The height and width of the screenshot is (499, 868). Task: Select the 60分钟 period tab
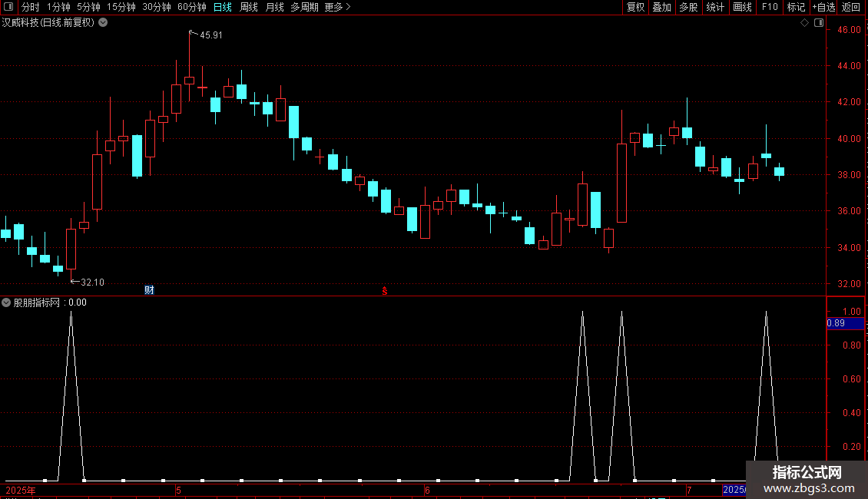(x=191, y=7)
